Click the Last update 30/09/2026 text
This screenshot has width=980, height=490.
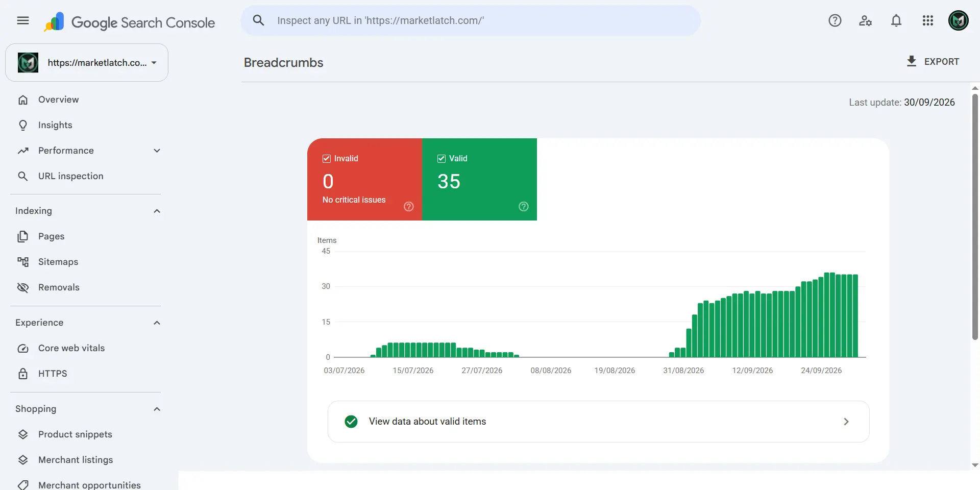point(902,102)
